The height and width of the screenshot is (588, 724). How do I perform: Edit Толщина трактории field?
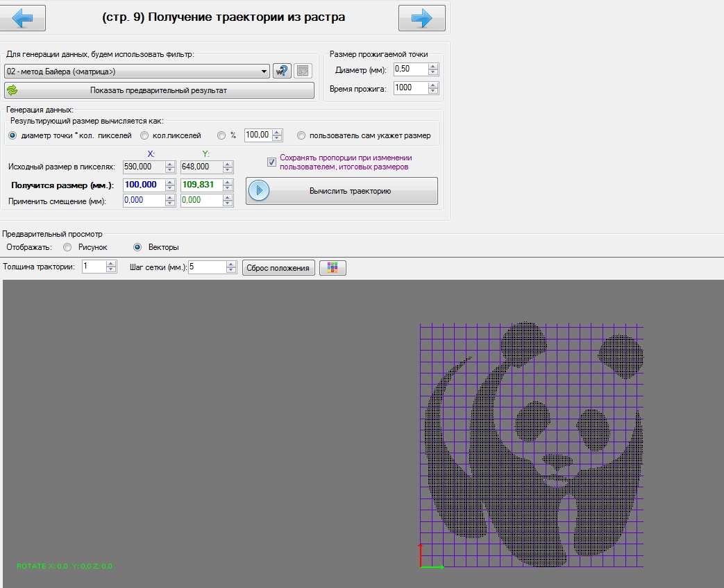[94, 267]
